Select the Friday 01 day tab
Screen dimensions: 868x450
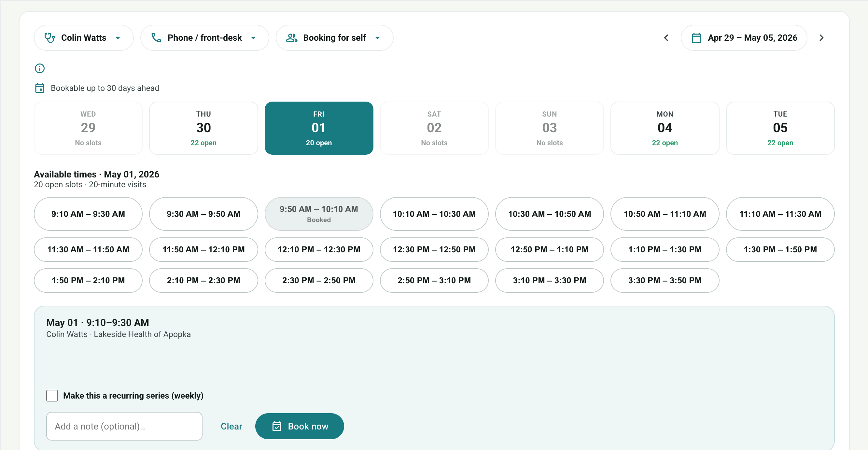pyautogui.click(x=319, y=128)
